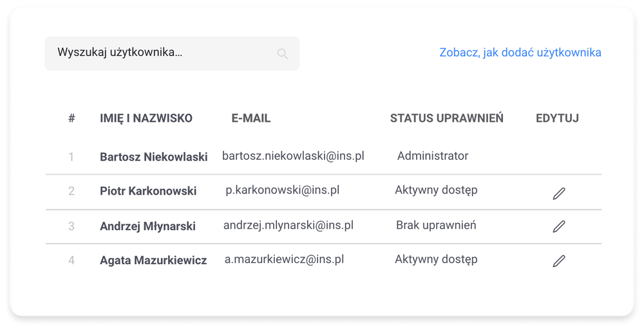Sort by Imię i nazwisko column header
This screenshot has height=330, width=644.
(146, 119)
